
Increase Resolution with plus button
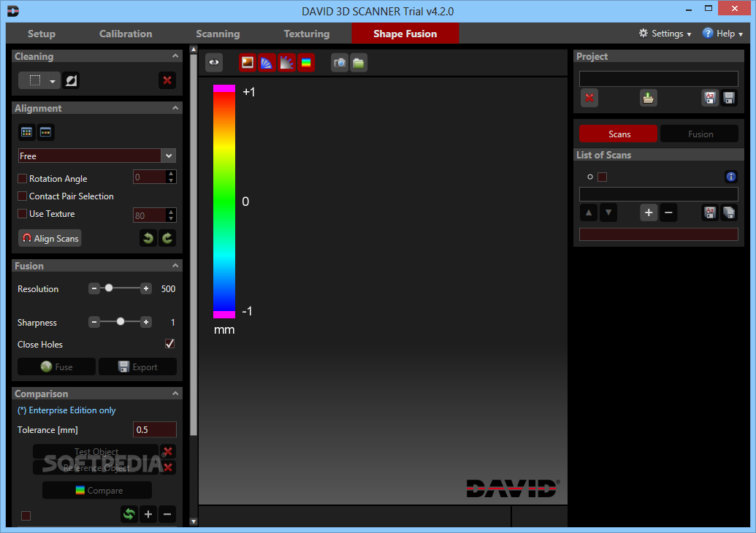pos(146,288)
